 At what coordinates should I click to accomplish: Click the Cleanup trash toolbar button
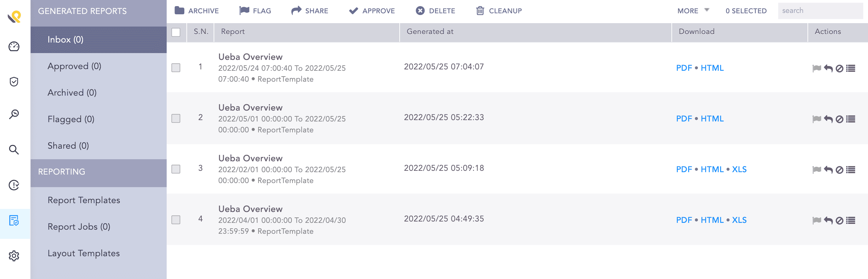coord(499,11)
